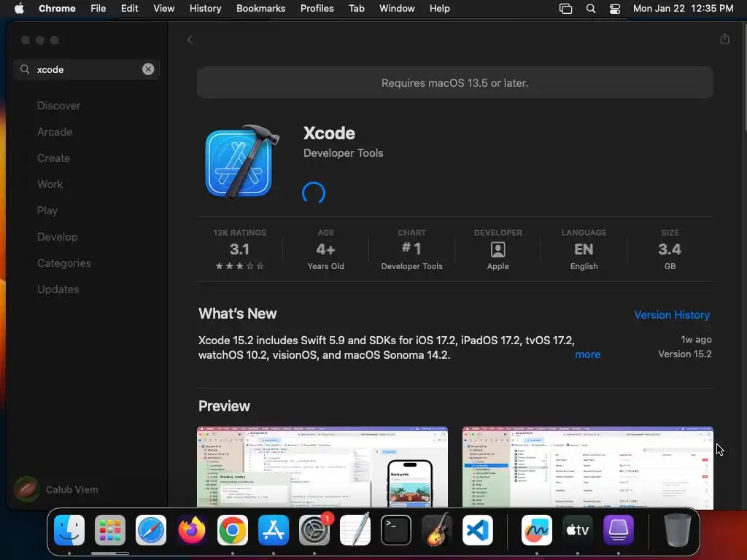Click the back chevron in App Store
The width and height of the screenshot is (747, 560).
click(x=190, y=40)
